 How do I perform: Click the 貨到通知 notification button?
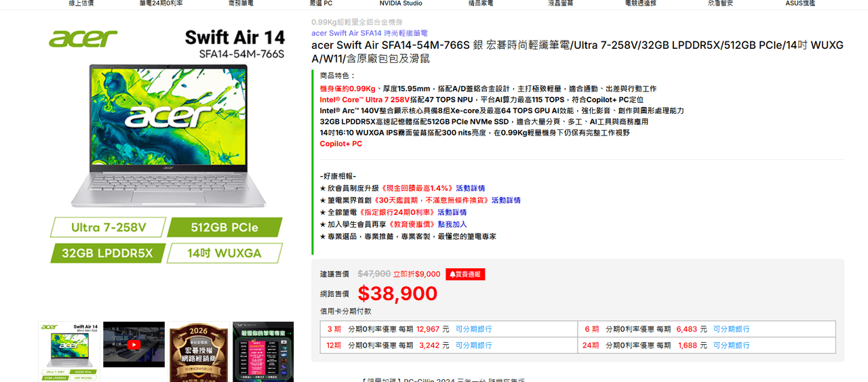[465, 274]
